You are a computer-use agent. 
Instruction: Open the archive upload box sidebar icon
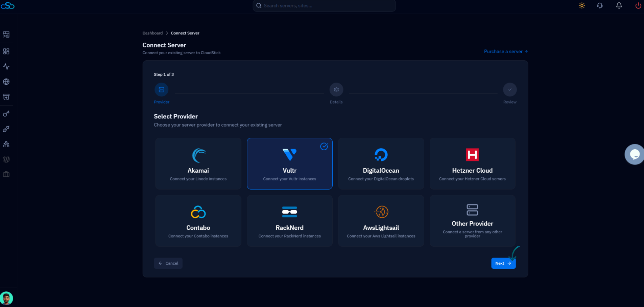(x=6, y=97)
